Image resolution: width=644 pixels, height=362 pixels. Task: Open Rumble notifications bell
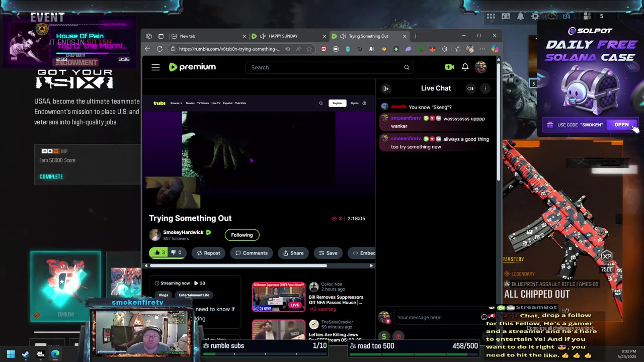click(x=465, y=67)
